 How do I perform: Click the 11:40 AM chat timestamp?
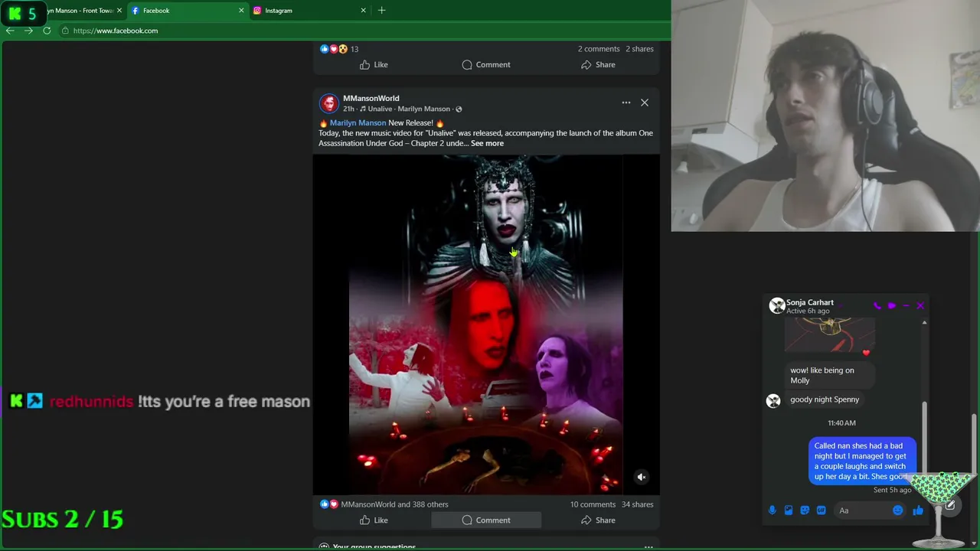pyautogui.click(x=841, y=423)
